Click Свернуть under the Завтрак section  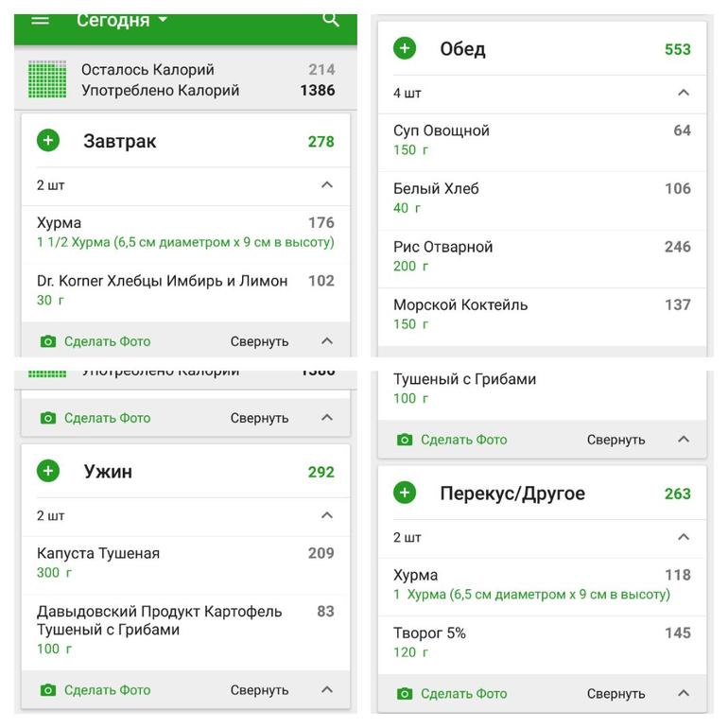(260, 341)
